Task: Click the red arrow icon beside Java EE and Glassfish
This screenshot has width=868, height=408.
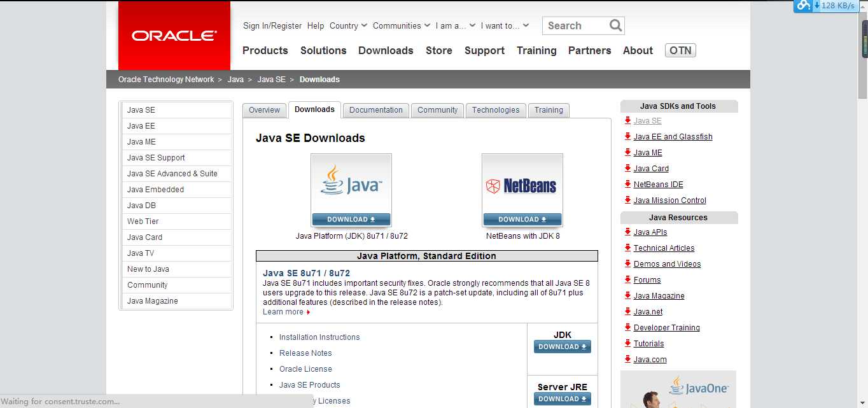Action: pos(627,136)
